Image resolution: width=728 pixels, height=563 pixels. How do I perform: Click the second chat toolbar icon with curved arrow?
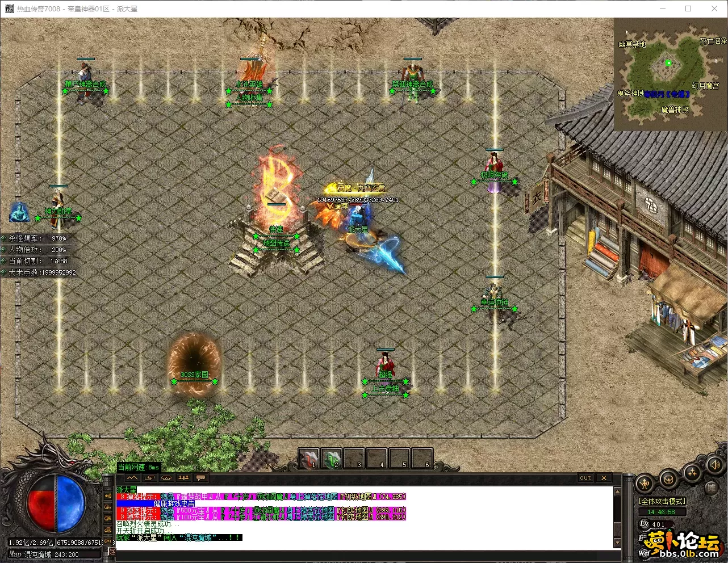click(149, 478)
